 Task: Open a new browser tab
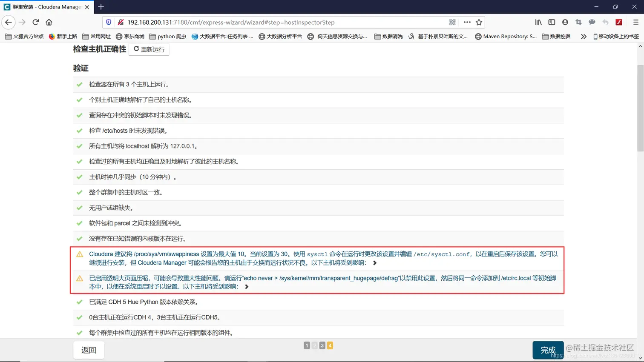[x=101, y=7]
